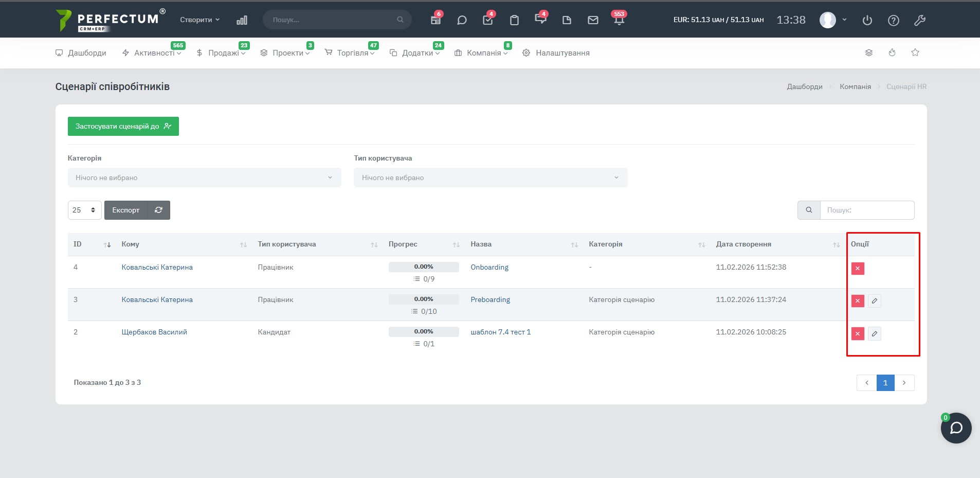Open the mail envelope icon
Viewport: 980px width, 478px height.
(x=593, y=20)
